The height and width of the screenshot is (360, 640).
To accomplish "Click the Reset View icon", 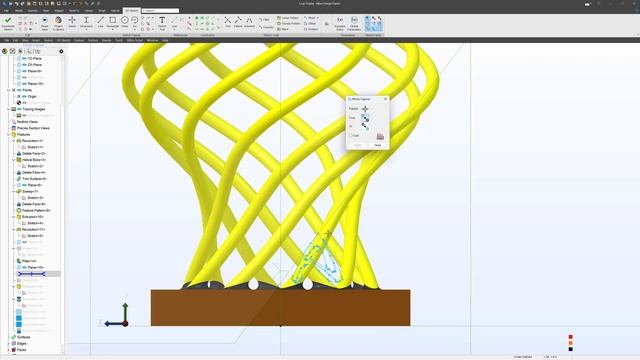I will pyautogui.click(x=45, y=23).
